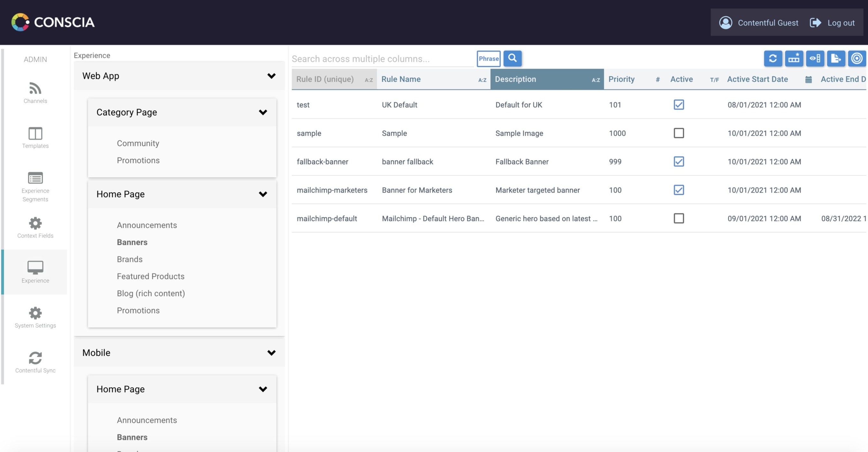The width and height of the screenshot is (868, 452).
Task: Select Banners under Home Page
Action: [x=132, y=242]
